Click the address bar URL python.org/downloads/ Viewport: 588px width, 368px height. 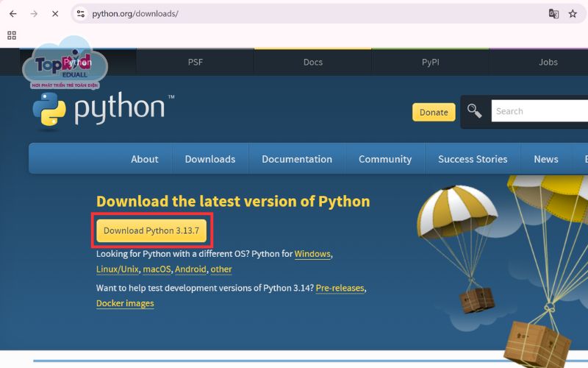135,14
